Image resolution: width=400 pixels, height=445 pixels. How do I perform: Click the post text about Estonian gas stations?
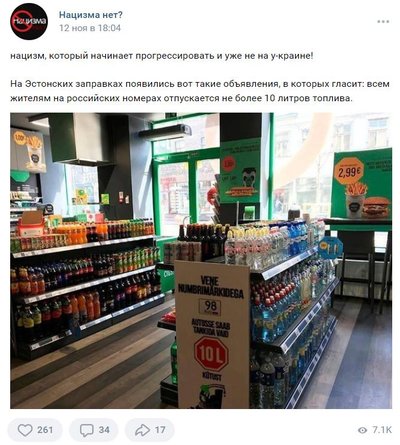pyautogui.click(x=200, y=91)
